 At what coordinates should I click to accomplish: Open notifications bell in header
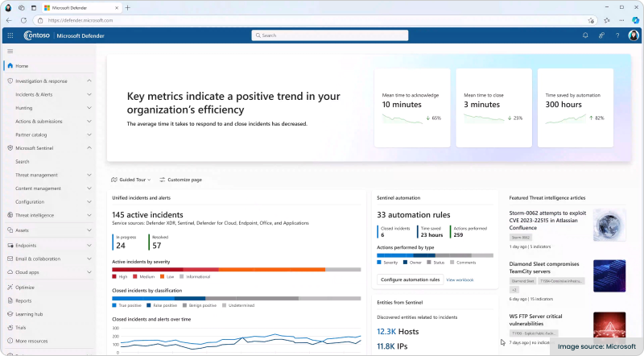click(585, 35)
